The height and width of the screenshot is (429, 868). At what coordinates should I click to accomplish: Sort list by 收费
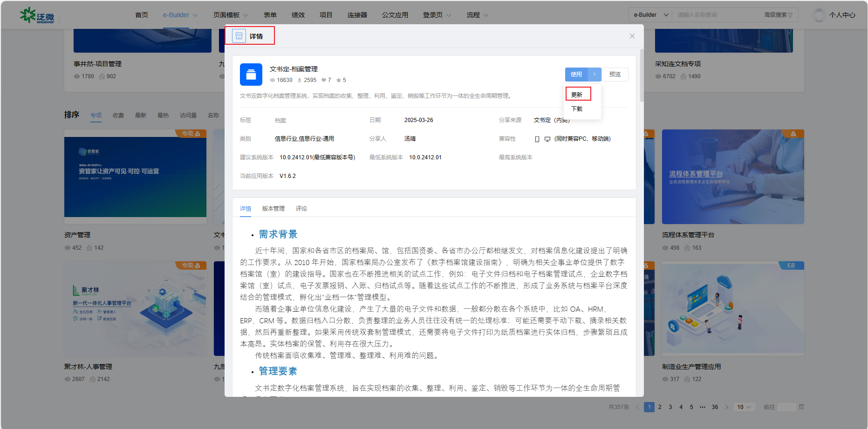pyautogui.click(x=118, y=116)
